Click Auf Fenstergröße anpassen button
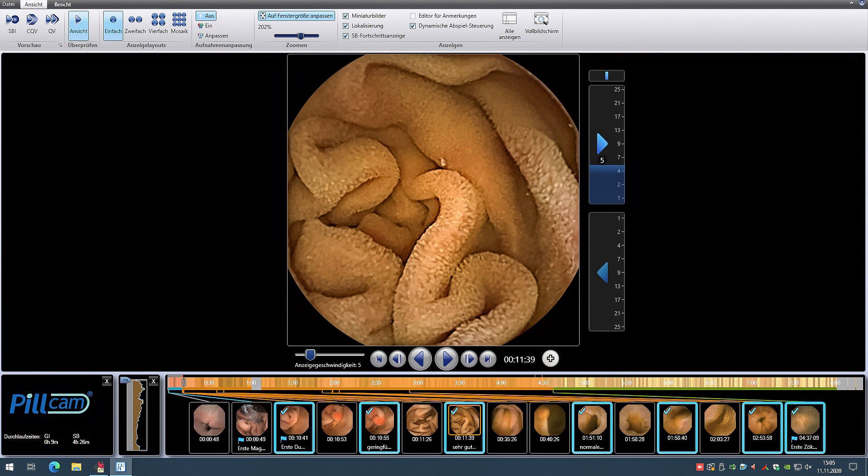Image resolution: width=868 pixels, height=476 pixels. 297,16
